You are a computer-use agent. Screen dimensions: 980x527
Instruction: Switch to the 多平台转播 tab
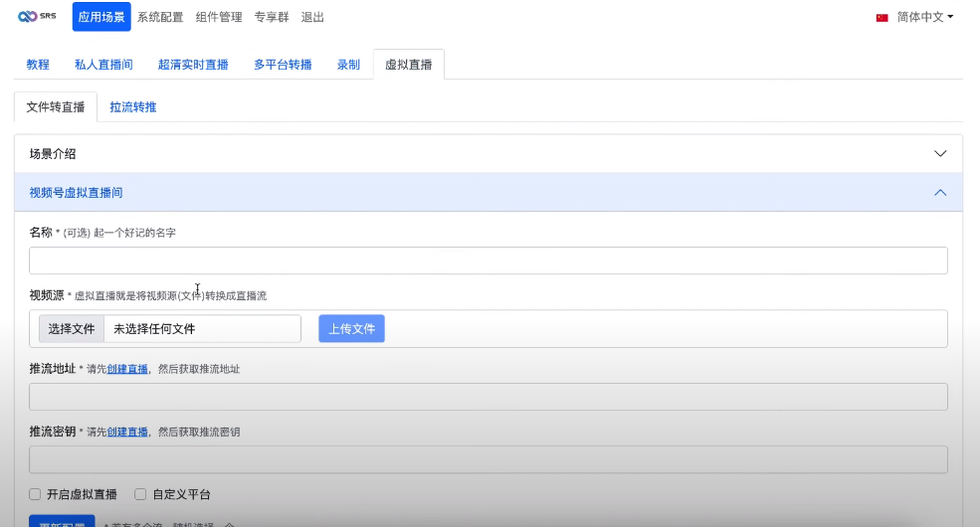[x=283, y=65]
